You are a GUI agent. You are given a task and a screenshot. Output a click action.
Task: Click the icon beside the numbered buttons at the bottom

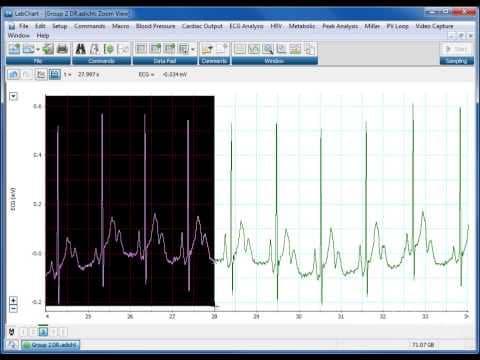tap(12, 332)
